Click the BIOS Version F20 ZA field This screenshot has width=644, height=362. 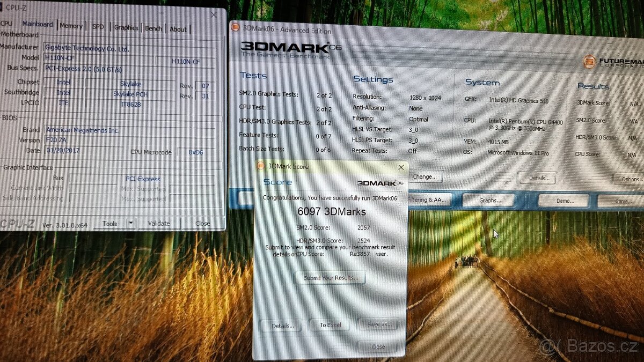[129, 141]
